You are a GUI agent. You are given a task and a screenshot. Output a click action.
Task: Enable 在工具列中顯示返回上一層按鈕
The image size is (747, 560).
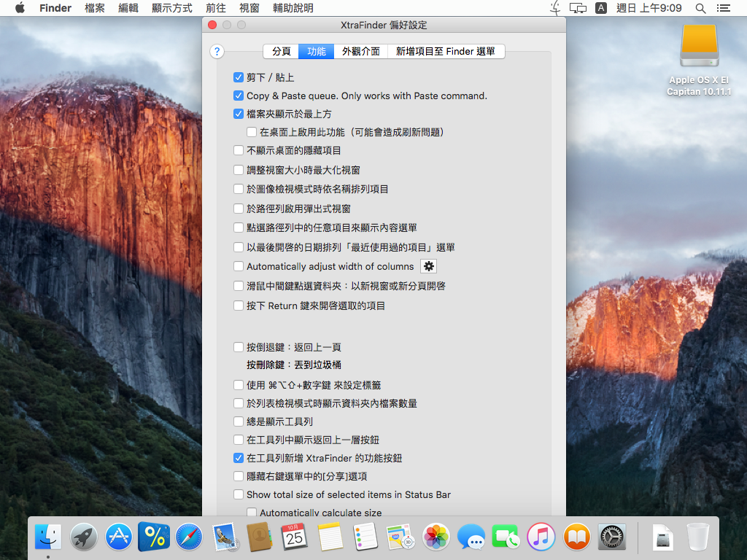pos(239,440)
